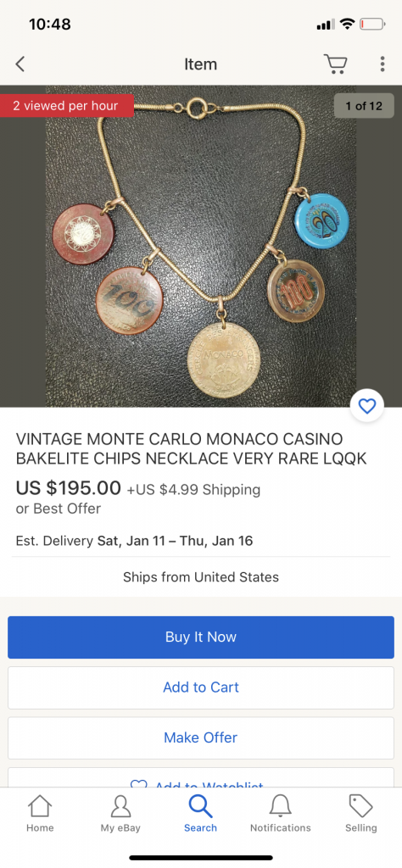The height and width of the screenshot is (868, 402).
Task: Open the three-dot more options menu
Action: click(382, 64)
